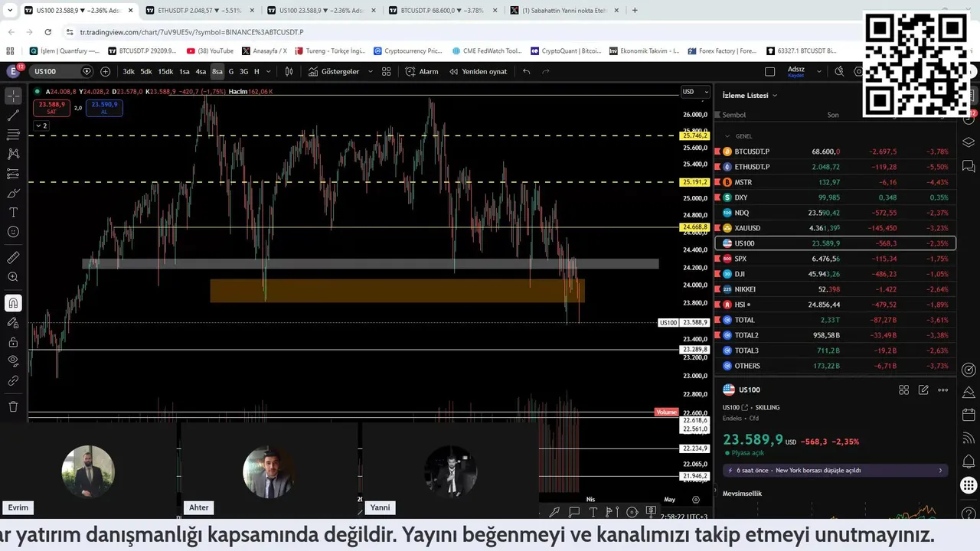Click the compare/add symbol plus icon

coord(106,71)
